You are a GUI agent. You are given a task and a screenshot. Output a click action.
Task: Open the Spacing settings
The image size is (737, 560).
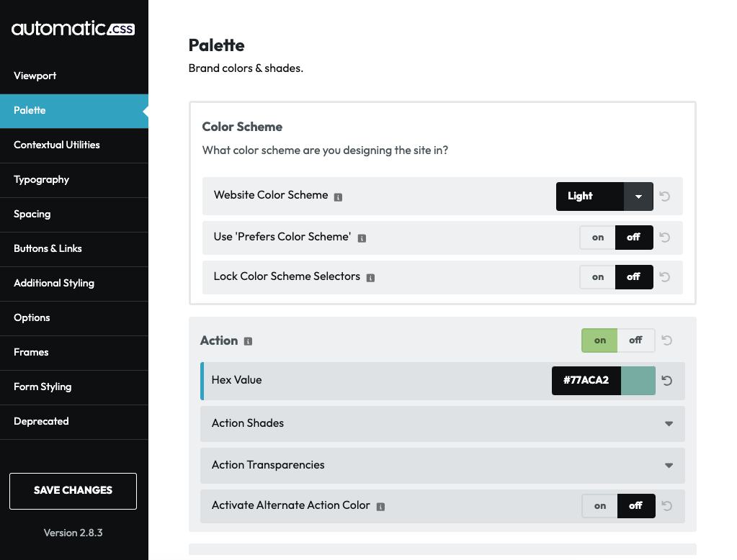(x=74, y=214)
